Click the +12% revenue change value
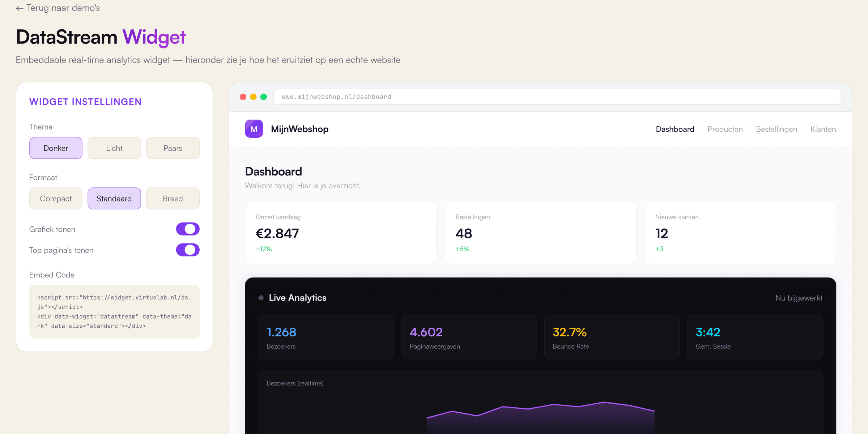Screen dimensions: 868x434 [264, 249]
